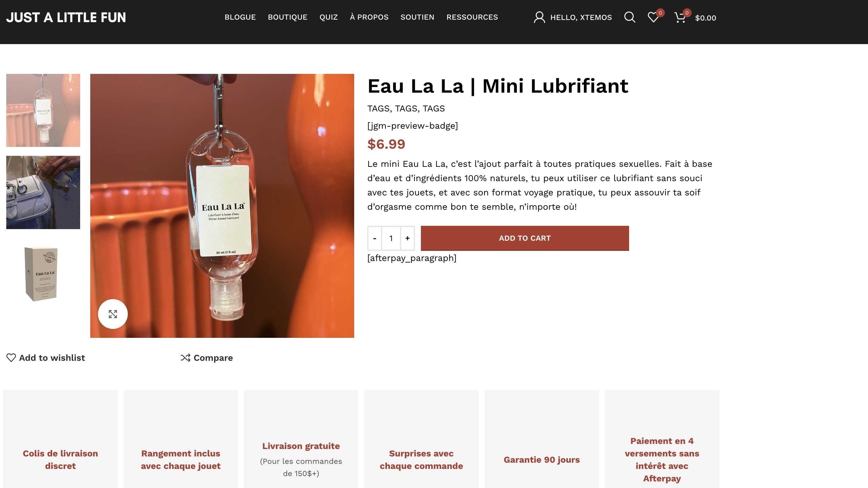This screenshot has height=488, width=868.
Task: Select the handbag thumbnail image
Action: pos(43,192)
